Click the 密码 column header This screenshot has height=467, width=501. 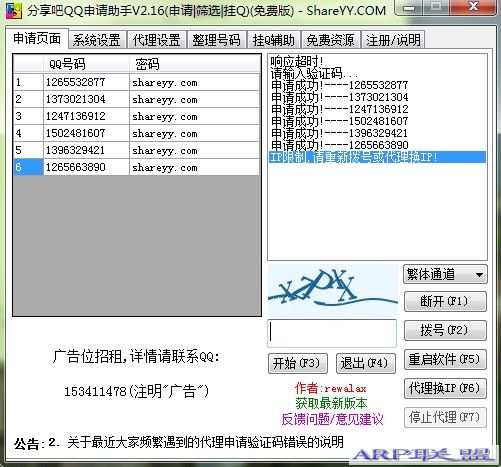194,64
